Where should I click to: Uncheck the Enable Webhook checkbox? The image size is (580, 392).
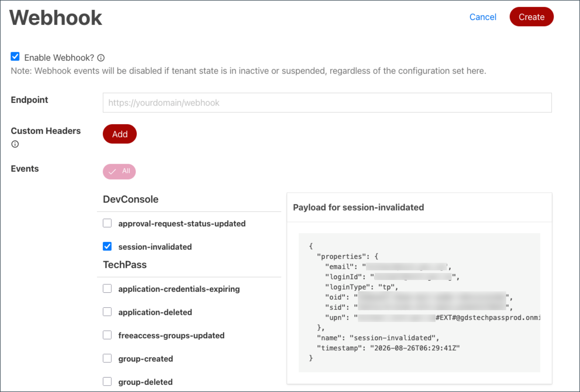(x=15, y=57)
